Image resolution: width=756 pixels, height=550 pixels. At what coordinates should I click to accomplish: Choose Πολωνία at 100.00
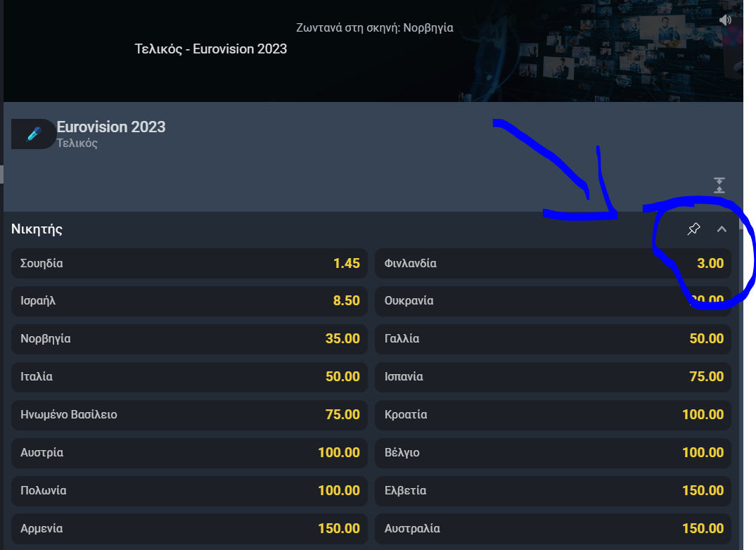pyautogui.click(x=189, y=491)
